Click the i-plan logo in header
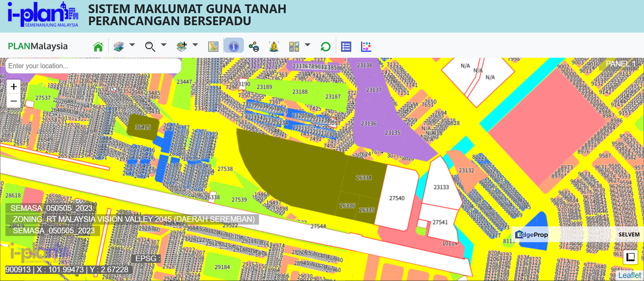Viewport: 644px width, 281px height. (43, 14)
